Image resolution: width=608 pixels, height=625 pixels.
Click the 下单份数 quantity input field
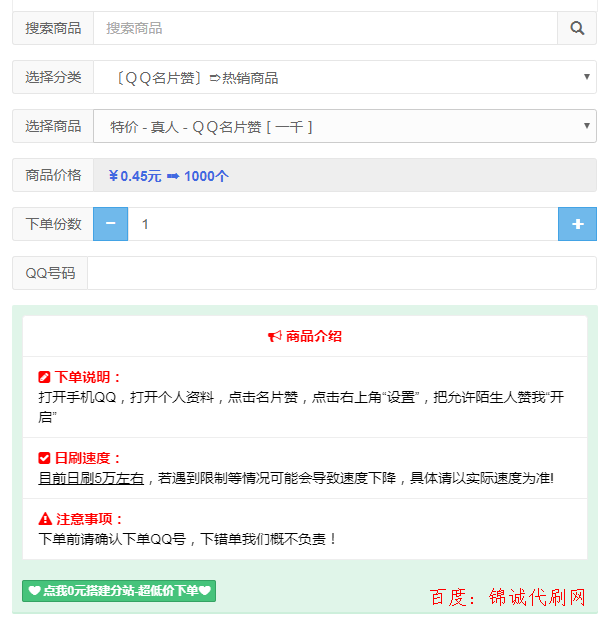coord(342,224)
